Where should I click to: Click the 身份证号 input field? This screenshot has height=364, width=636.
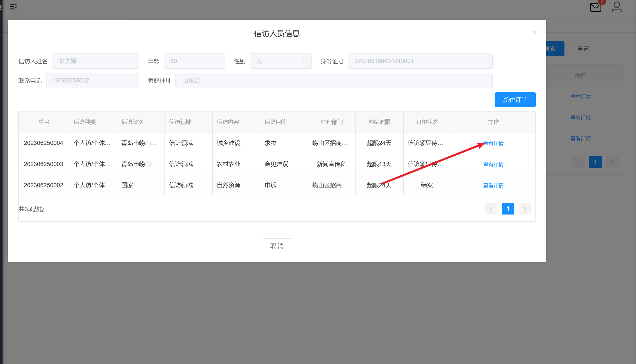pos(420,61)
